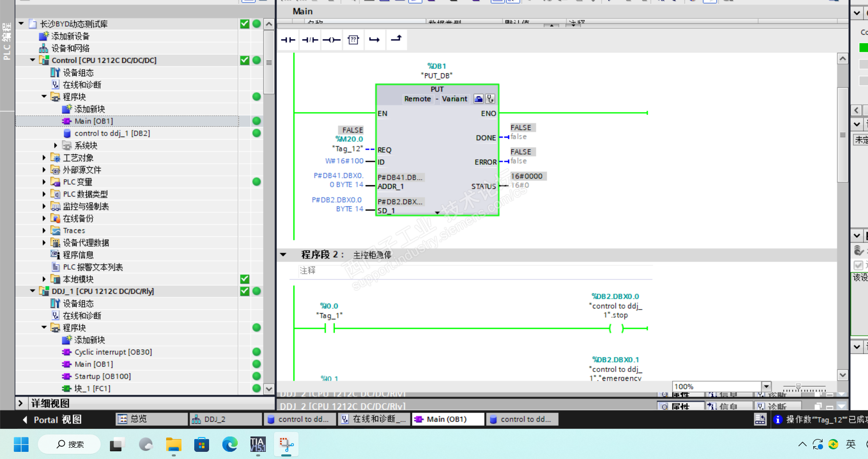Click the 注释 field under 程序段 2
The width and height of the screenshot is (868, 459).
click(475, 270)
